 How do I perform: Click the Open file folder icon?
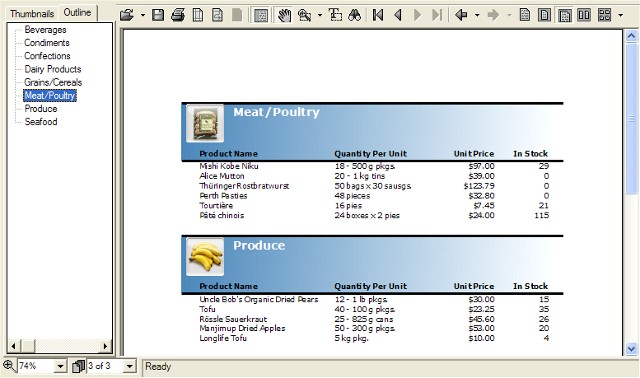click(x=127, y=16)
